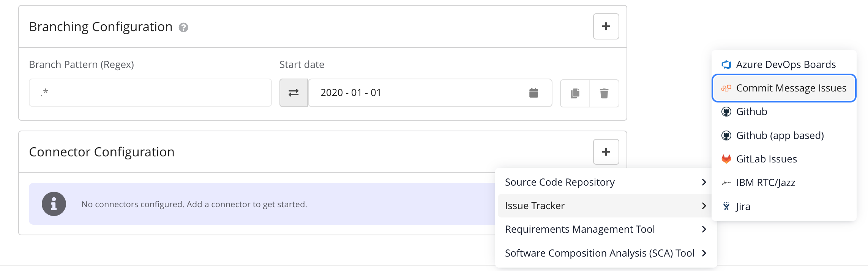
Task: Select Azure DevOps Boards connector
Action: click(784, 65)
